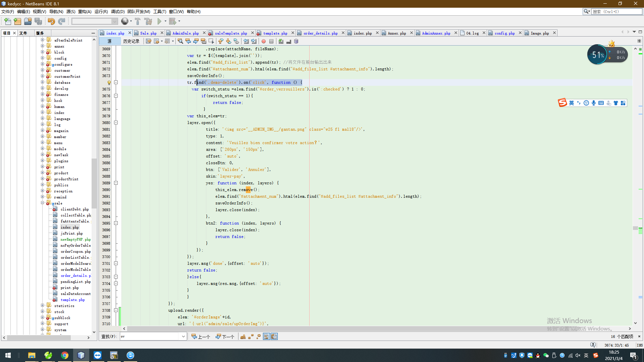Click the New Project toolbar icon
This screenshot has width=644, height=362.
pyautogui.click(x=17, y=21)
